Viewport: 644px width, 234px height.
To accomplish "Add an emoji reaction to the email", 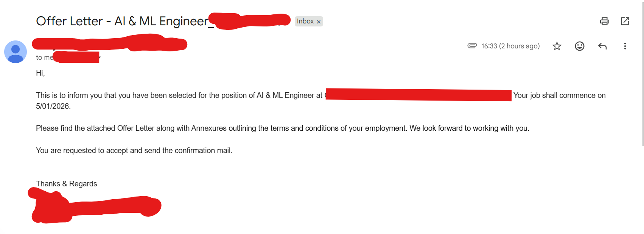I will 579,46.
